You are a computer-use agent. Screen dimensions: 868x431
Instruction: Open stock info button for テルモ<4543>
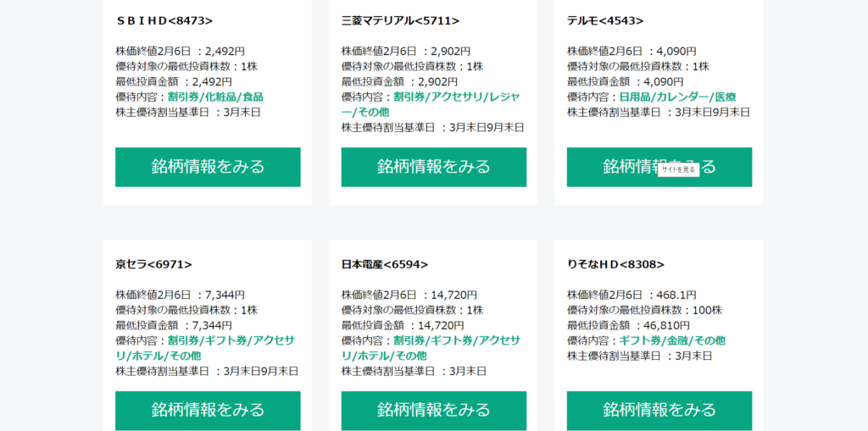click(659, 167)
